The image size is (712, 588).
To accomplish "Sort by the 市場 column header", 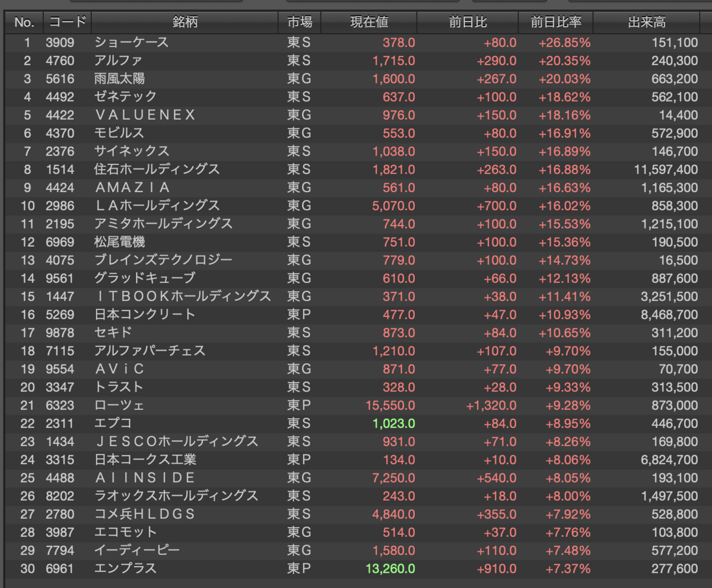I will pyautogui.click(x=300, y=23).
